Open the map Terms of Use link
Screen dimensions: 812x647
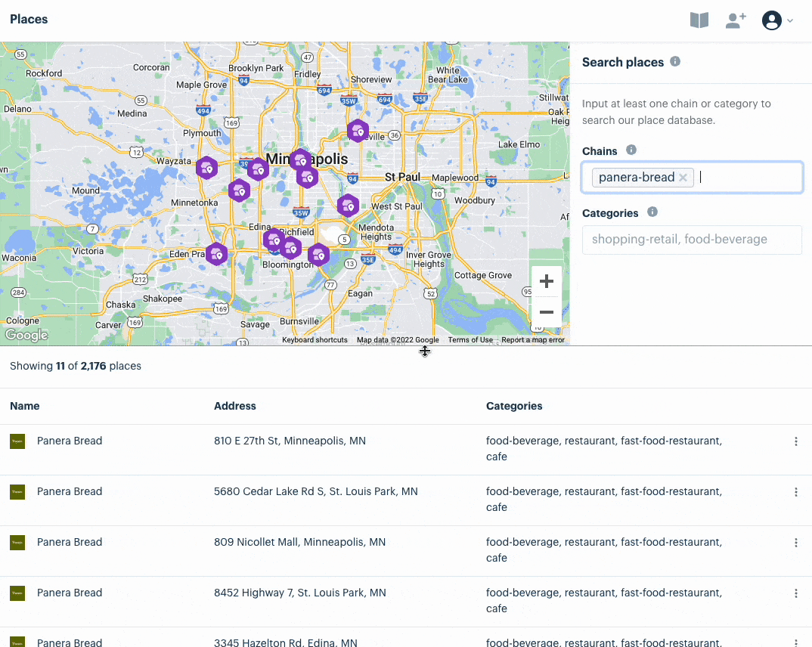470,340
